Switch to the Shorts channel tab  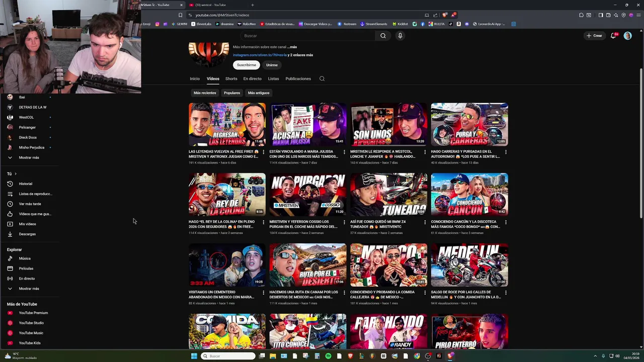[231, 78]
